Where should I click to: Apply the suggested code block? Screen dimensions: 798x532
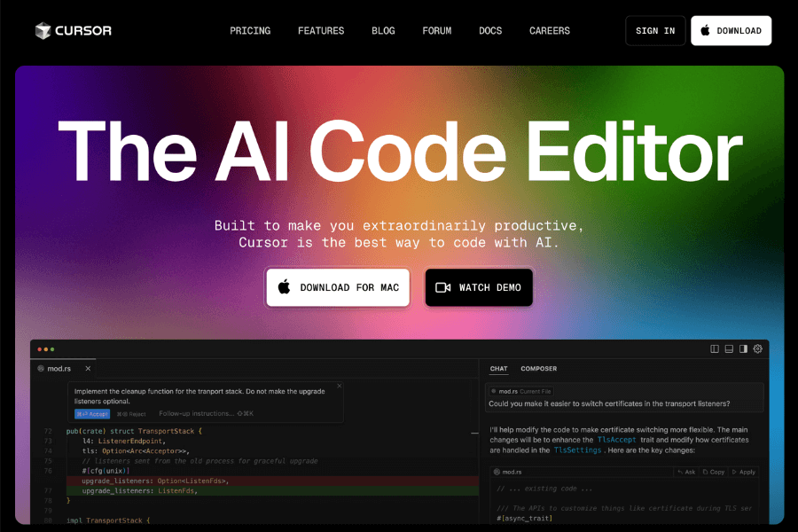(x=744, y=472)
